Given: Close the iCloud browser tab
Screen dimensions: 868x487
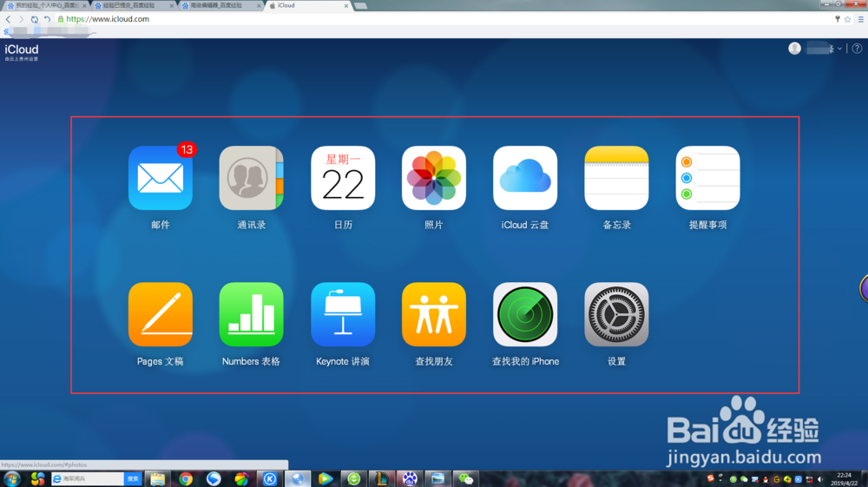Looking at the screenshot, I should [x=346, y=5].
